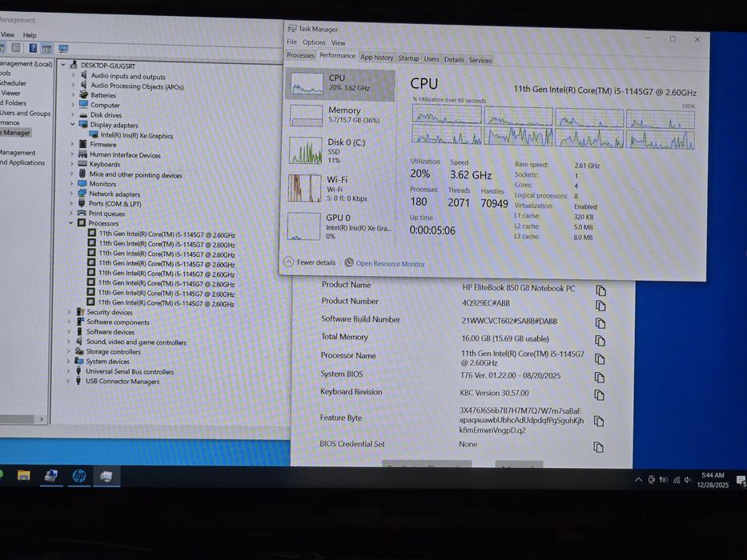This screenshot has height=560, width=747.
Task: Switch to the Services tab
Action: click(480, 60)
